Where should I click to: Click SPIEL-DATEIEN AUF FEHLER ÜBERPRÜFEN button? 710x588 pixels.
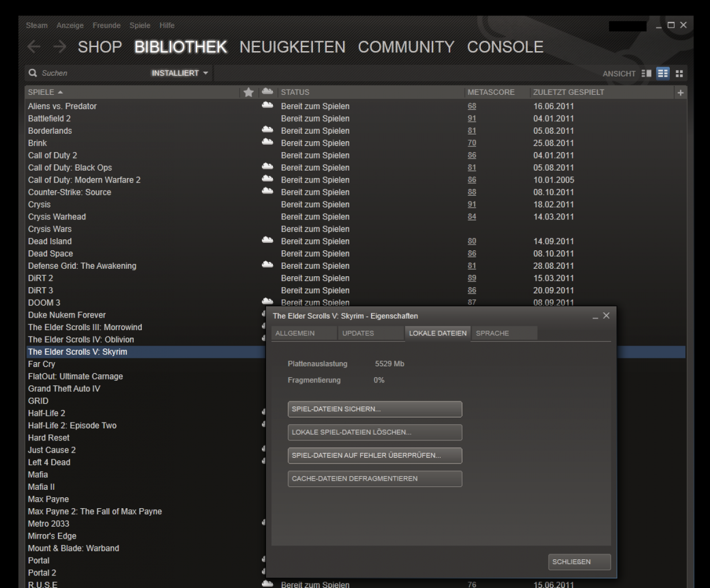tap(375, 455)
